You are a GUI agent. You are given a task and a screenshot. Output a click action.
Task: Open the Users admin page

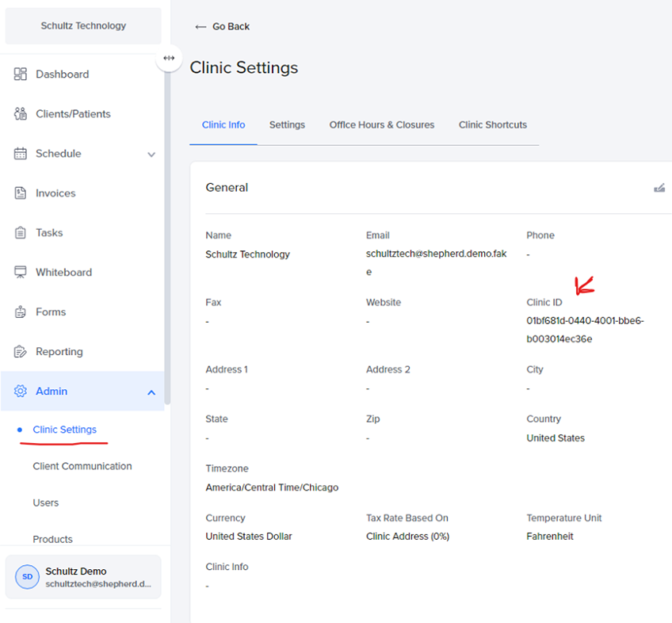tap(46, 503)
